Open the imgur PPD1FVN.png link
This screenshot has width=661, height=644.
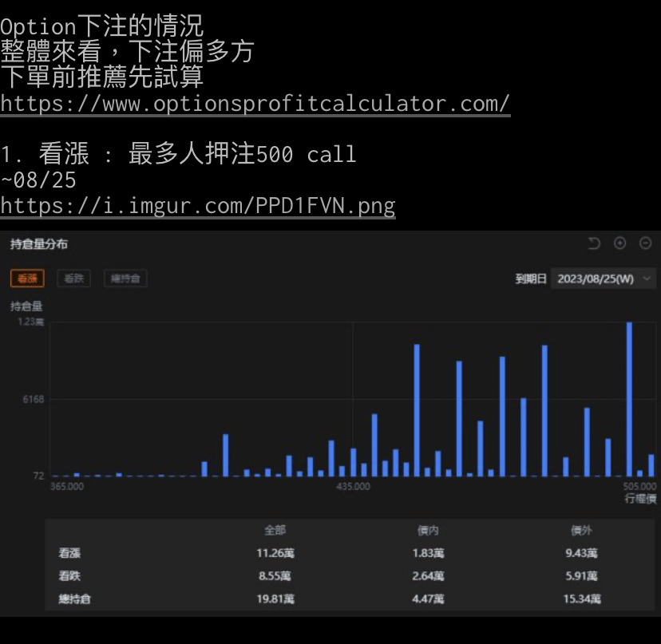click(197, 206)
